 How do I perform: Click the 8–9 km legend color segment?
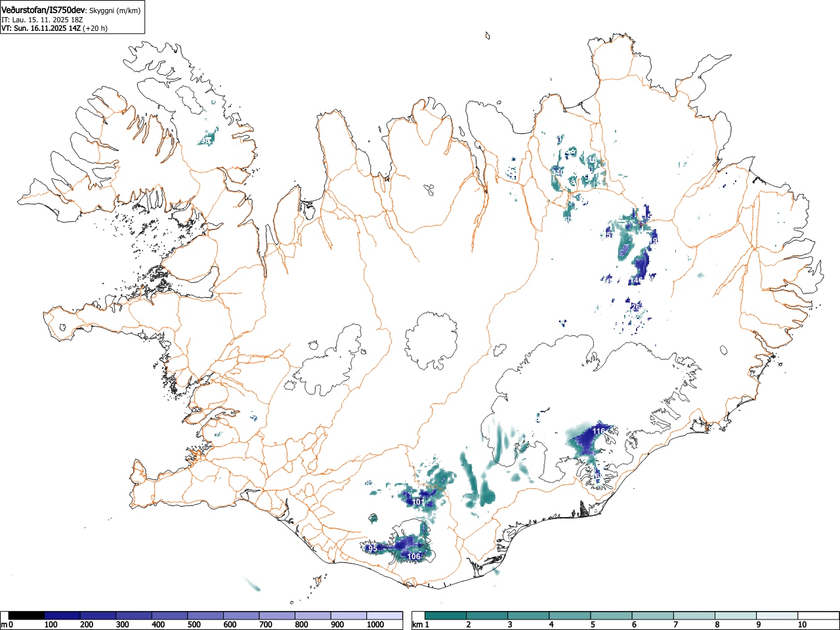(x=736, y=616)
